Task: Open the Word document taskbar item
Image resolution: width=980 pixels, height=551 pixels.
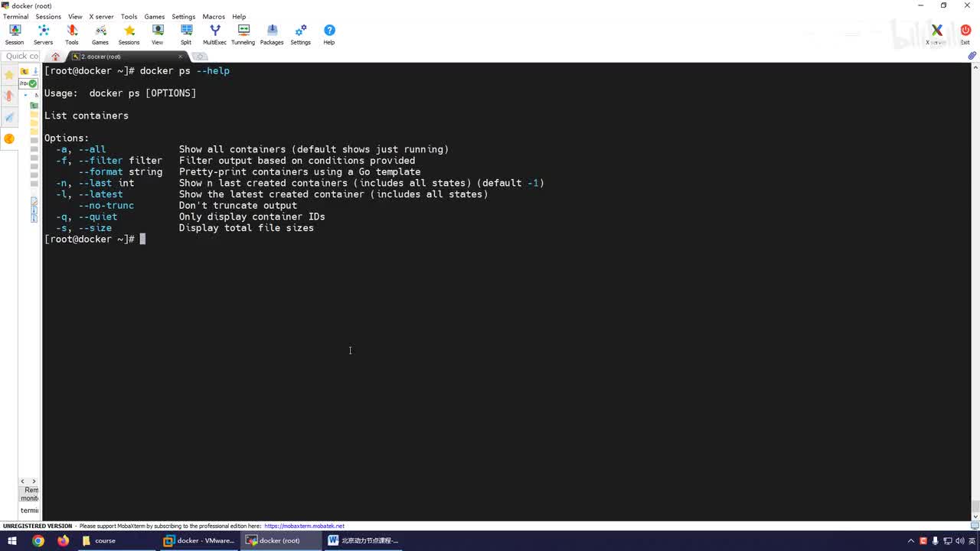Action: pyautogui.click(x=364, y=540)
